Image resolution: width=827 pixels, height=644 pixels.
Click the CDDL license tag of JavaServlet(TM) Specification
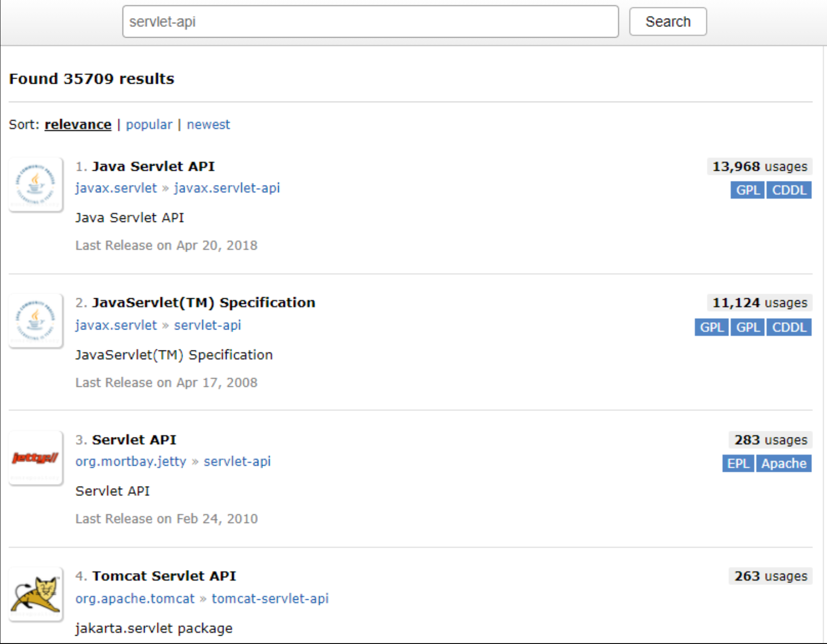pos(789,327)
